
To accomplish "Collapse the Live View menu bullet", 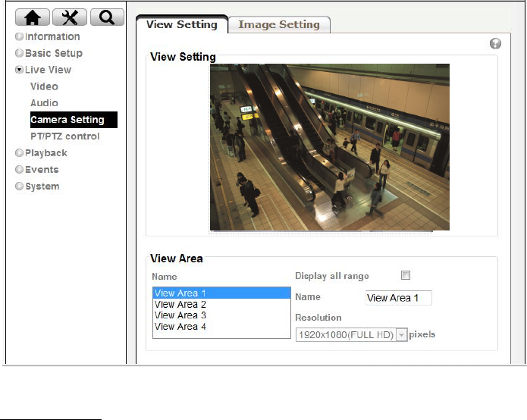I will click(19, 70).
